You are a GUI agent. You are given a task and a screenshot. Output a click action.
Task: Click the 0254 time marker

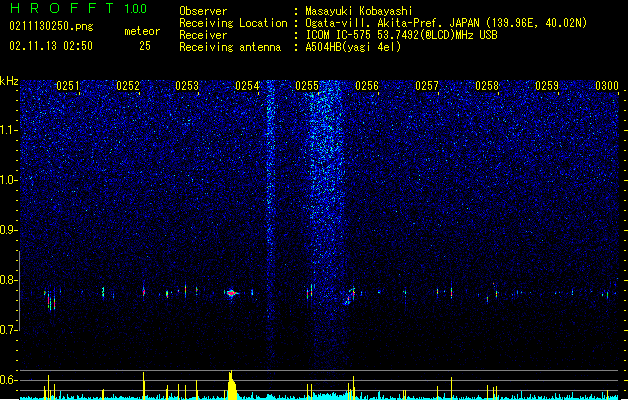point(247,86)
